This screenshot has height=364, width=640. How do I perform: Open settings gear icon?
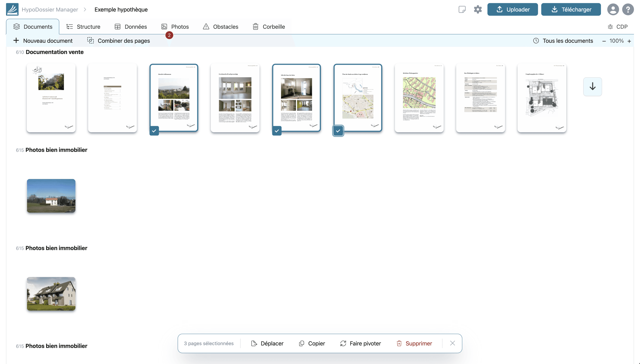point(478,9)
